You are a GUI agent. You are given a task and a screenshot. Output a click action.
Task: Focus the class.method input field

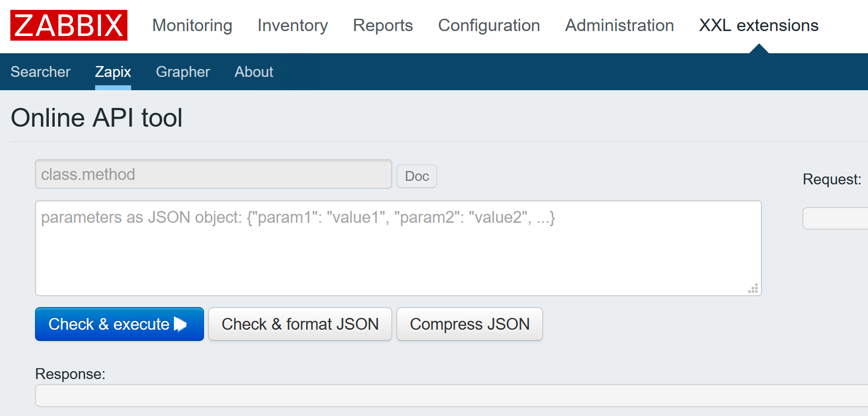213,174
